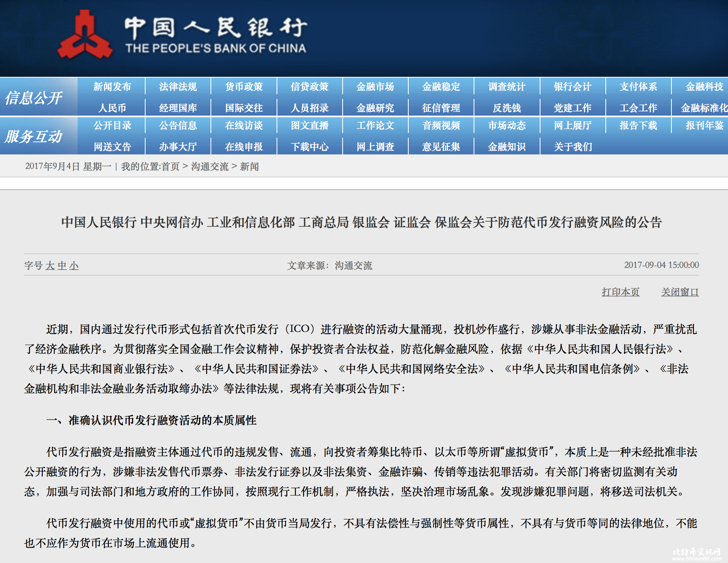Click heading 一、准确认识代币发行融资活动的本质属性
Viewport: 728px width, 563px height.
pos(152,420)
